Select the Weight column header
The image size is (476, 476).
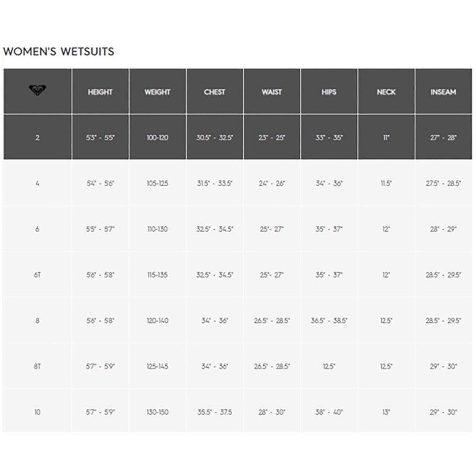(x=157, y=92)
